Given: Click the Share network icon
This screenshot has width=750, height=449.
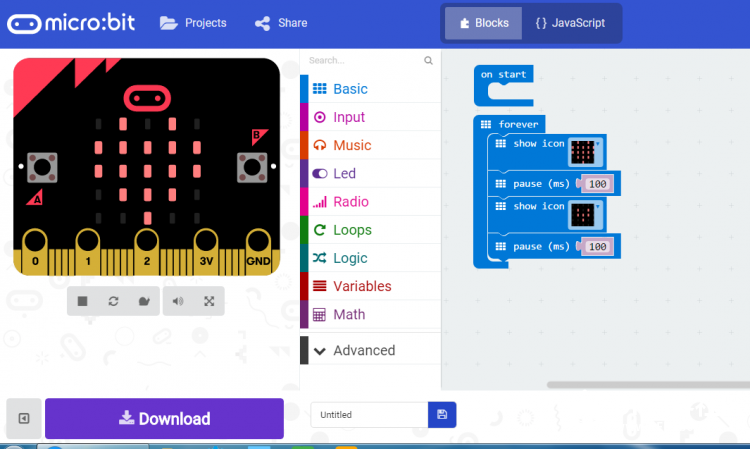Looking at the screenshot, I should click(263, 23).
